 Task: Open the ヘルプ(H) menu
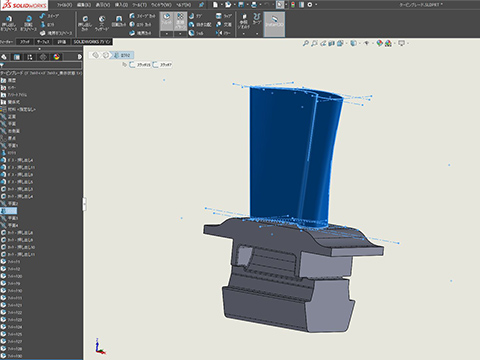coord(183,5)
